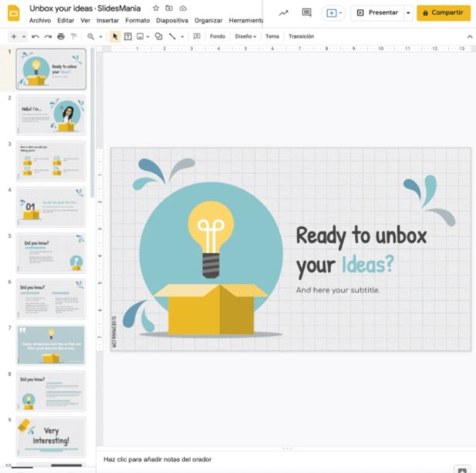
Task: Add a comment from toolbar
Action: pos(197,36)
